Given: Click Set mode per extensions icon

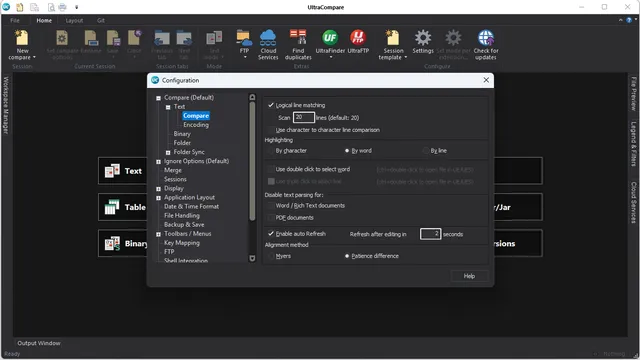Looking at the screenshot, I should click(x=453, y=38).
